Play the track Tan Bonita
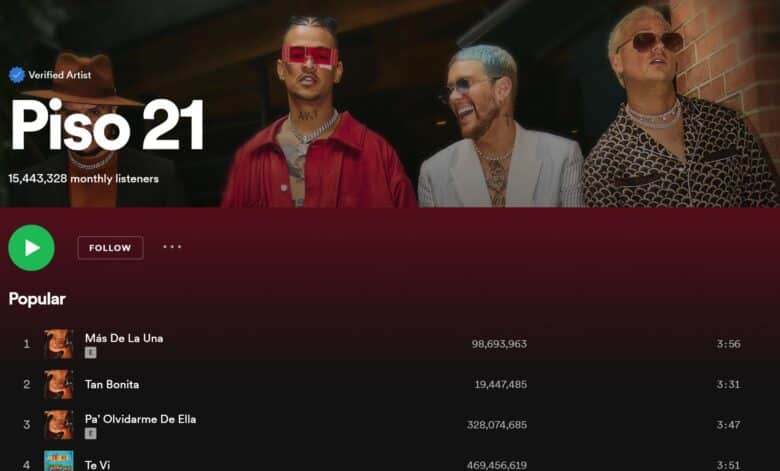780x471 pixels. pos(112,384)
